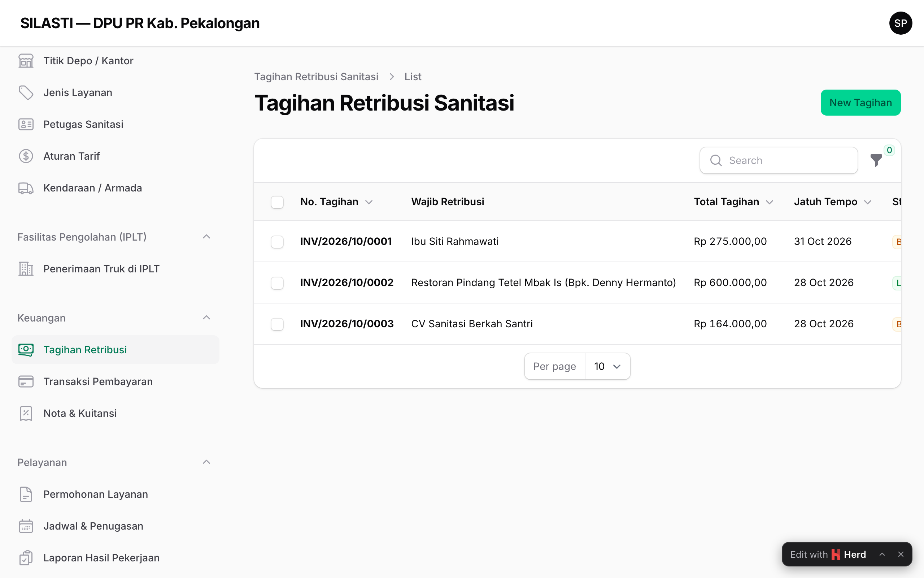Expand the Edit with Herd bar chevron
The width and height of the screenshot is (924, 578).
(882, 554)
